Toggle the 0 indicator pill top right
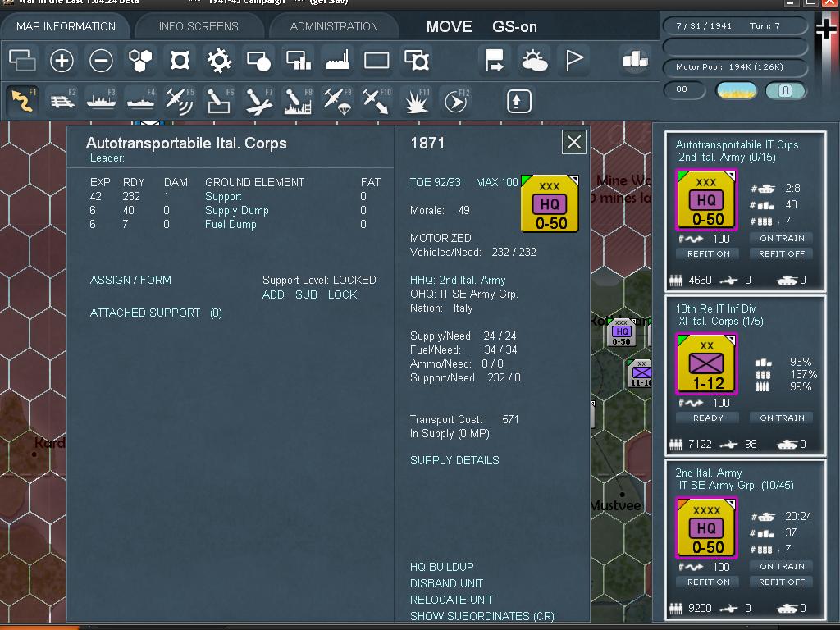840x630 pixels. [x=785, y=90]
